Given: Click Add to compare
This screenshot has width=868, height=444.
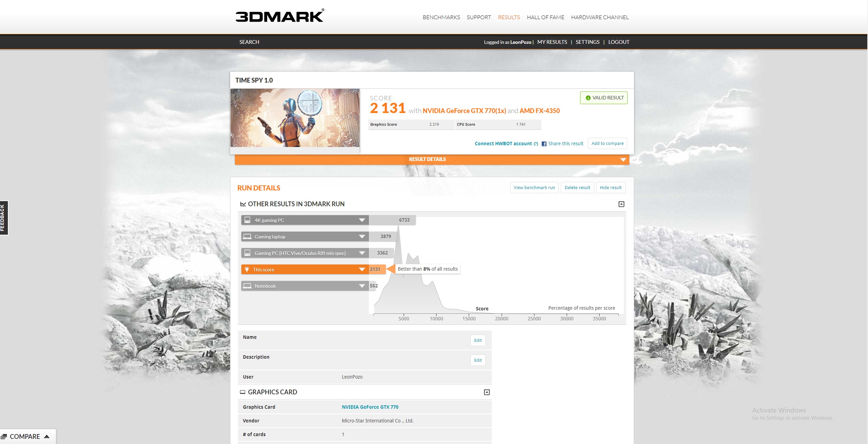Looking at the screenshot, I should coord(607,144).
